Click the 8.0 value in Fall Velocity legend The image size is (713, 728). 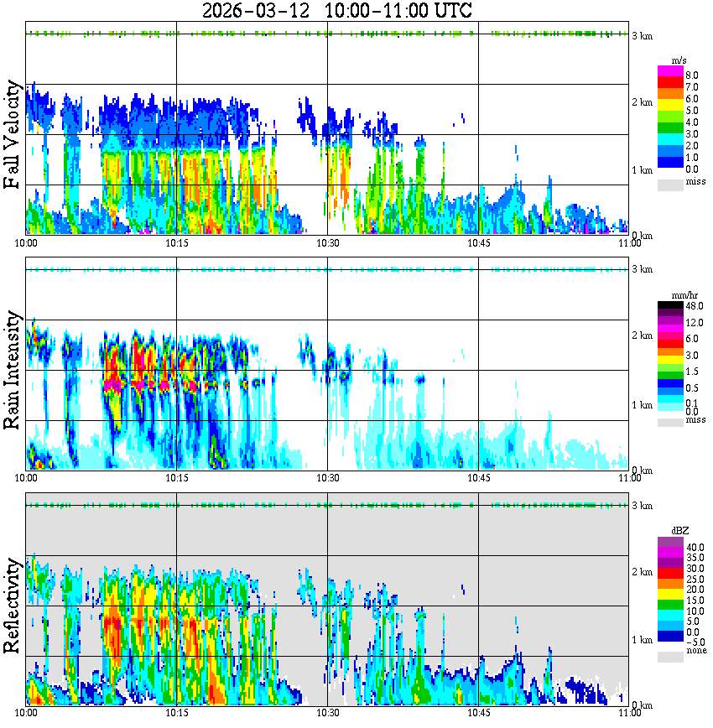click(692, 75)
